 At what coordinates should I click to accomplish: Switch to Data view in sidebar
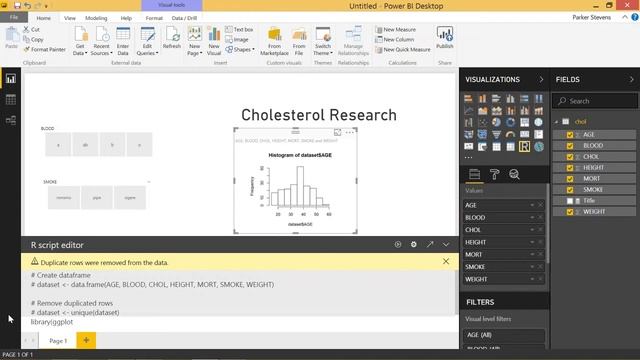pyautogui.click(x=11, y=100)
